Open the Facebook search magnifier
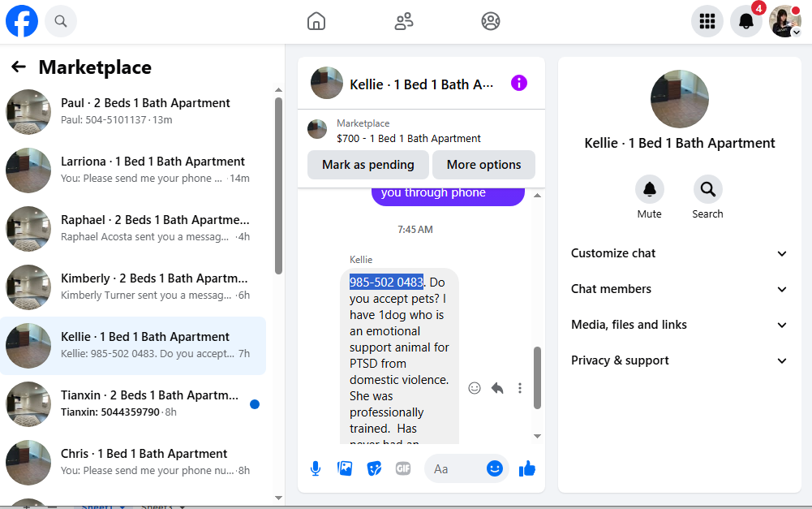 (x=61, y=21)
